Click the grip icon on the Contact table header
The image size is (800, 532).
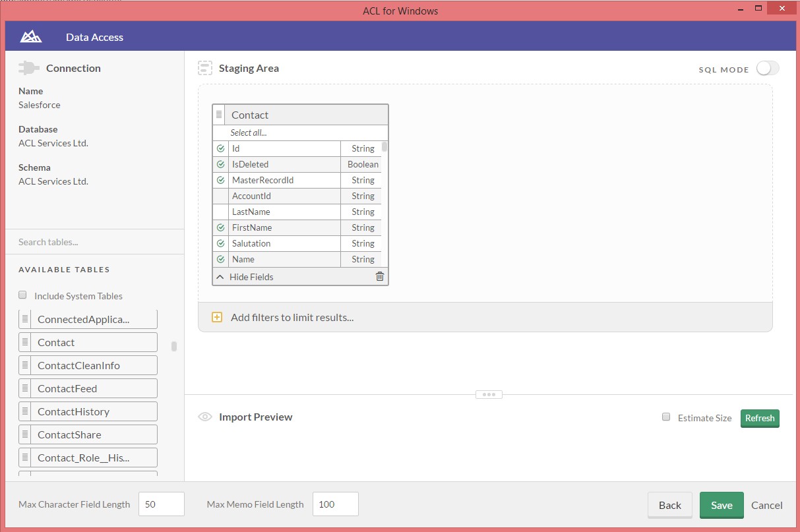coord(219,113)
